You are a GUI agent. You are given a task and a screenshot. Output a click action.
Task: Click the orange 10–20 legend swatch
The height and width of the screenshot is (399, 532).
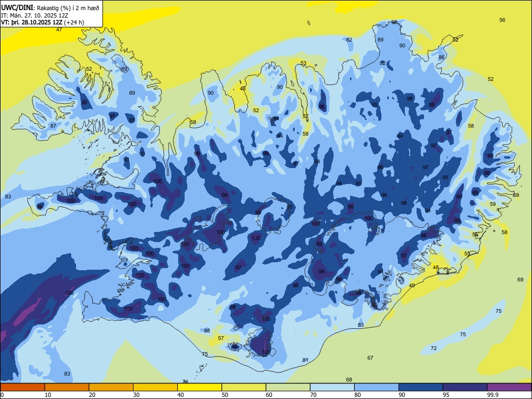[67, 387]
